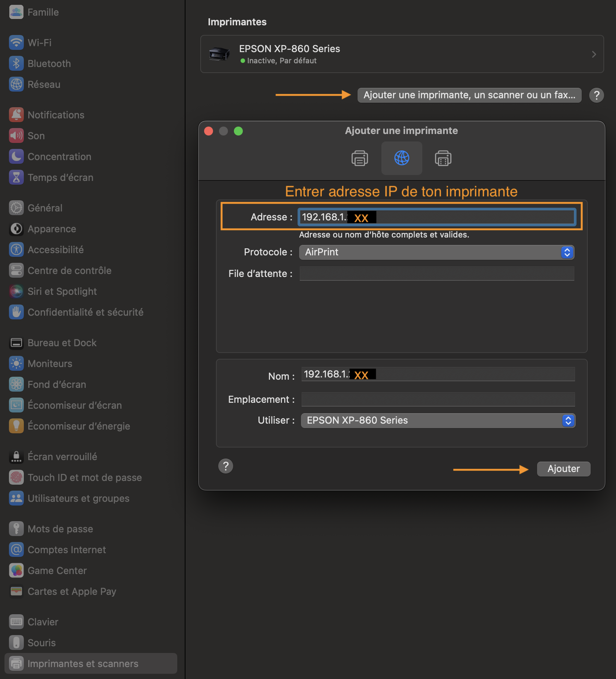Click Ajouter une imprimante, un scanner button
This screenshot has width=616, height=679.
coord(469,95)
